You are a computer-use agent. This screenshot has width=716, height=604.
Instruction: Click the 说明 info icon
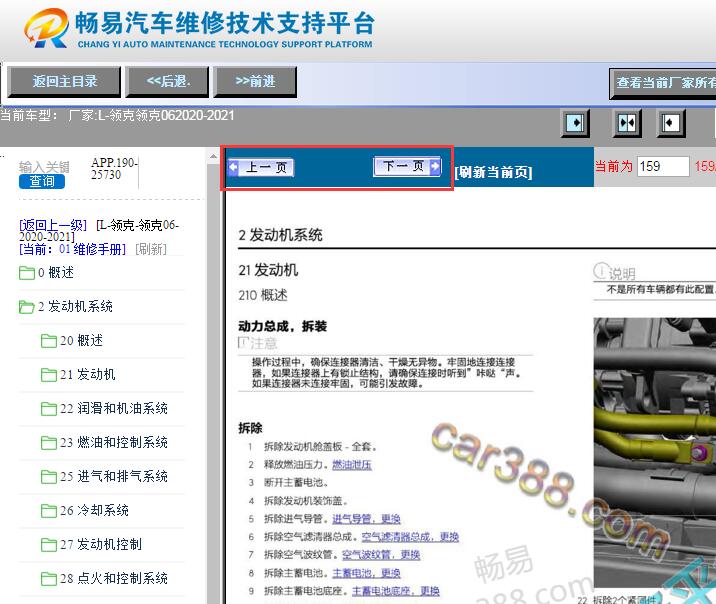coord(601,271)
